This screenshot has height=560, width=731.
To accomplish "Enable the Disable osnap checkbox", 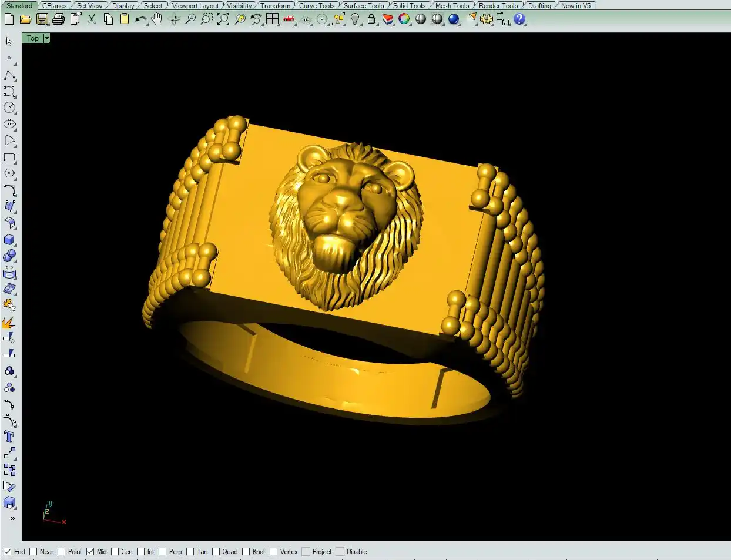I will [340, 552].
